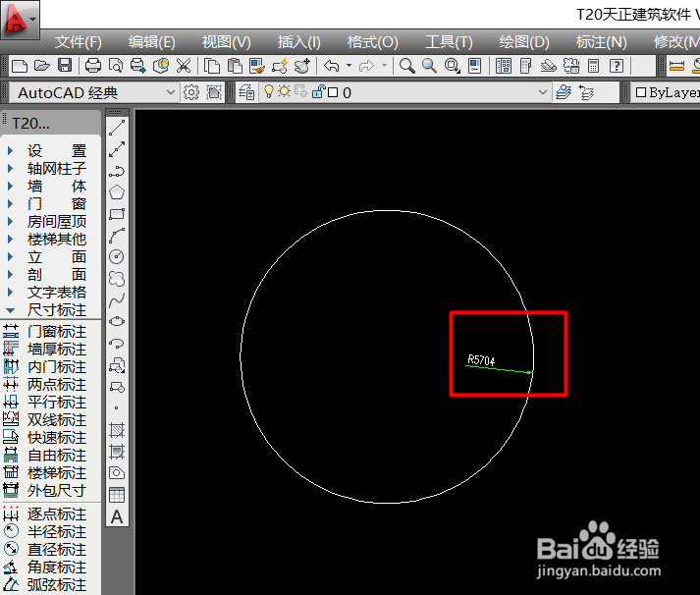Select the Polyline tool
The height and width of the screenshot is (595, 700).
[x=117, y=171]
